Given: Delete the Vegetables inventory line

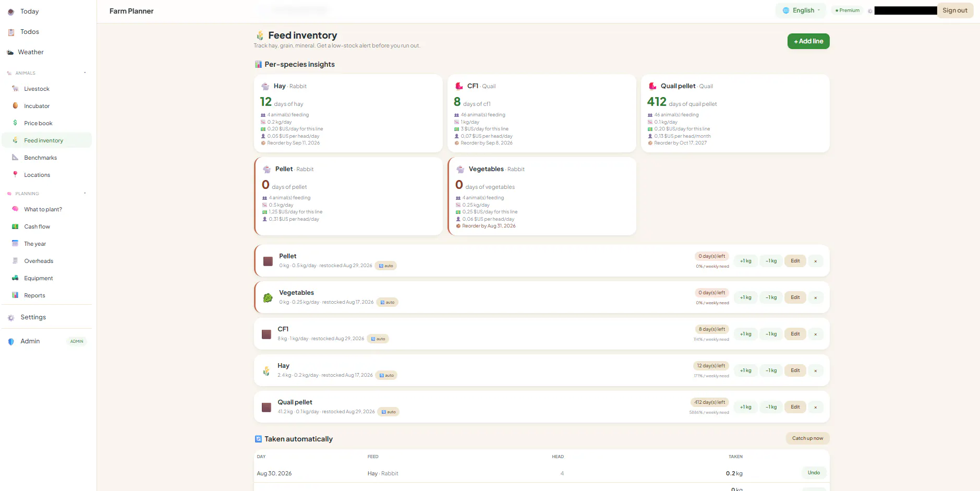Looking at the screenshot, I should [x=815, y=297].
